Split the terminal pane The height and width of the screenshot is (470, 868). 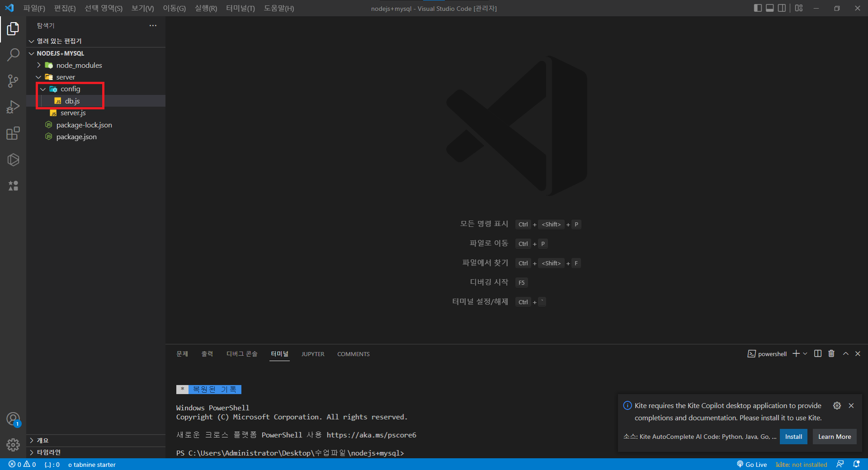[x=818, y=353]
